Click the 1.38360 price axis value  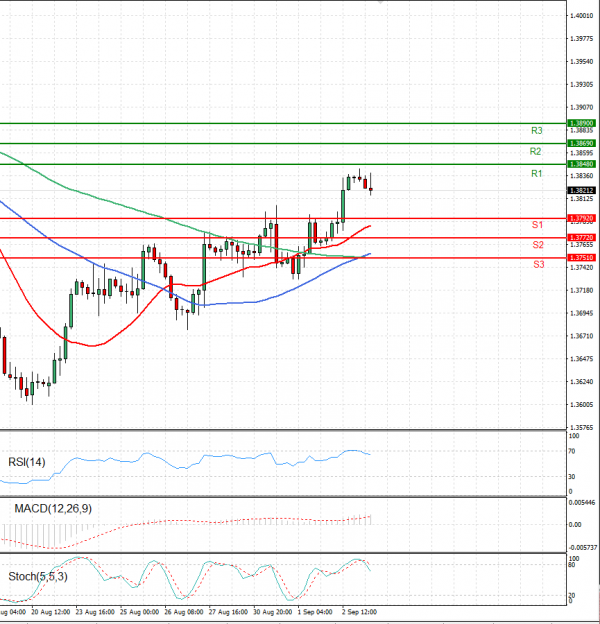tap(581, 176)
